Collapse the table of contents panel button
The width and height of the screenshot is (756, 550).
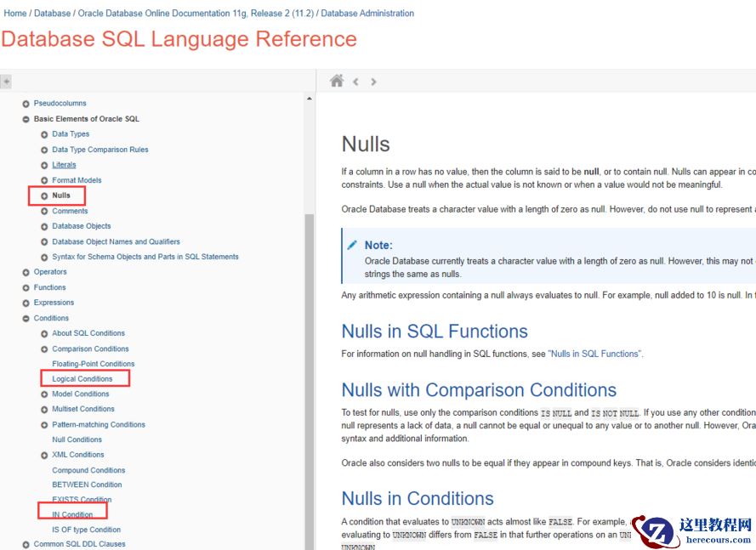click(x=6, y=82)
